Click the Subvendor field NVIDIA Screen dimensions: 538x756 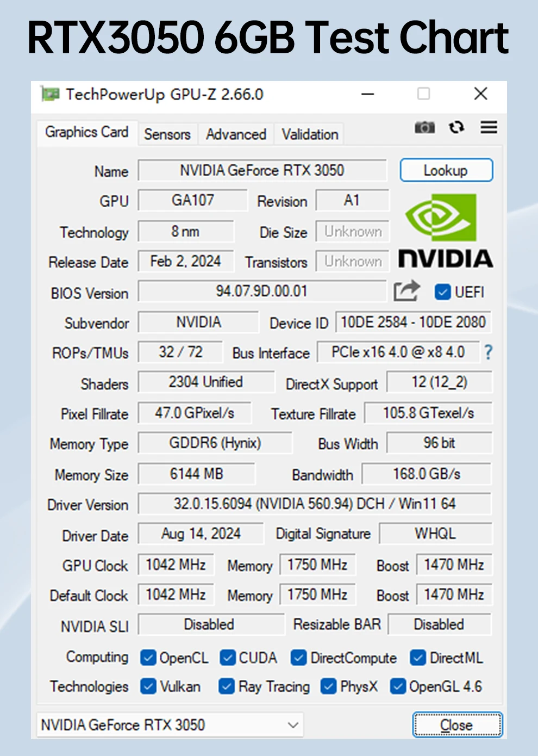click(198, 322)
